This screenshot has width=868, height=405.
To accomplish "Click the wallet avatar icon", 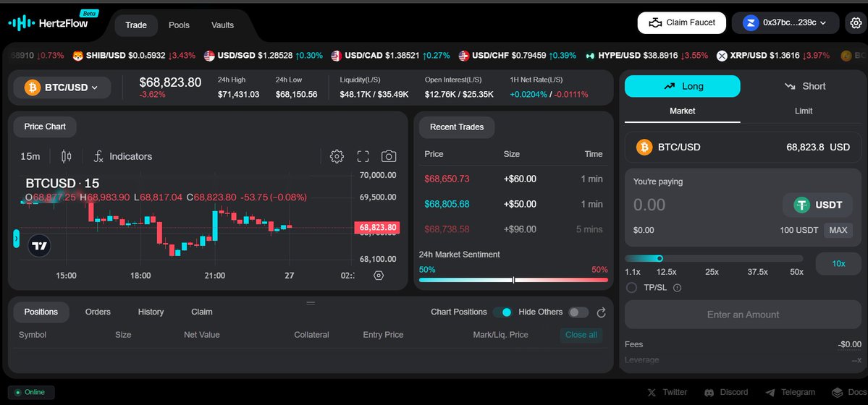I will (751, 22).
